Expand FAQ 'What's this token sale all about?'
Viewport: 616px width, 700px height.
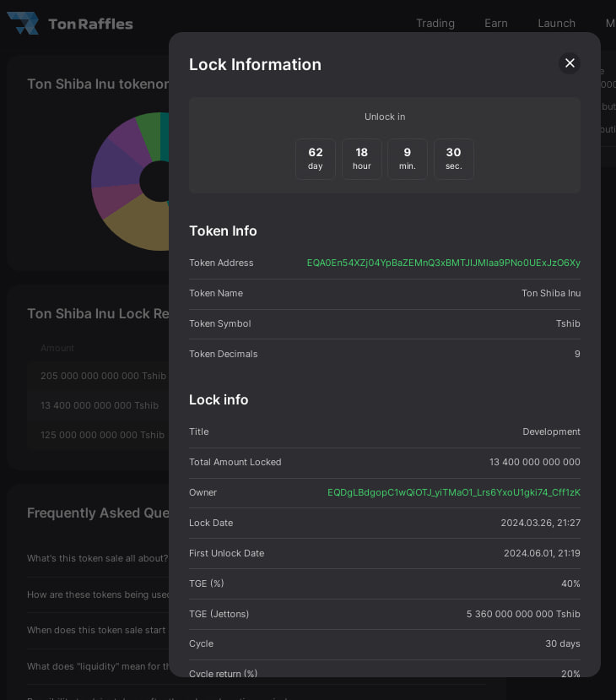98,558
